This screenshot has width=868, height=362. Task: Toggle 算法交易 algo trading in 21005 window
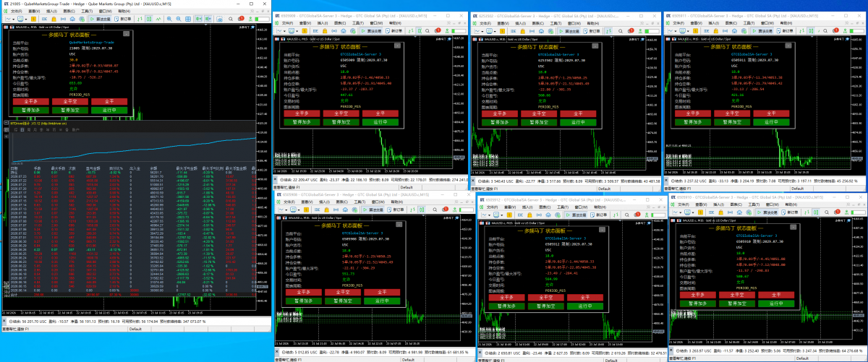(x=101, y=19)
